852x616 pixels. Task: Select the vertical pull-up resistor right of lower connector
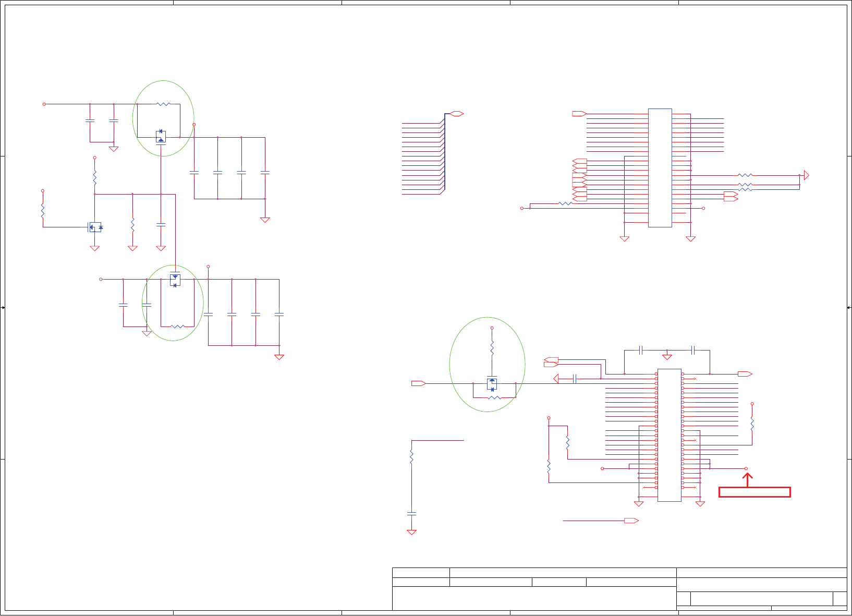752,424
